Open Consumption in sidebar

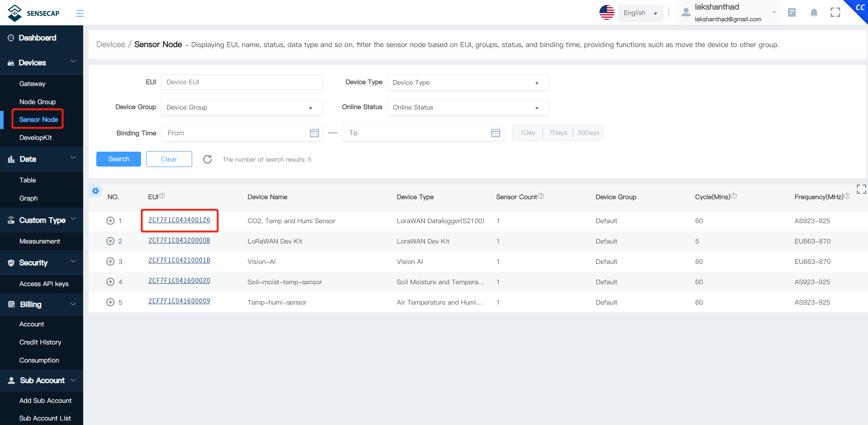[x=39, y=360]
